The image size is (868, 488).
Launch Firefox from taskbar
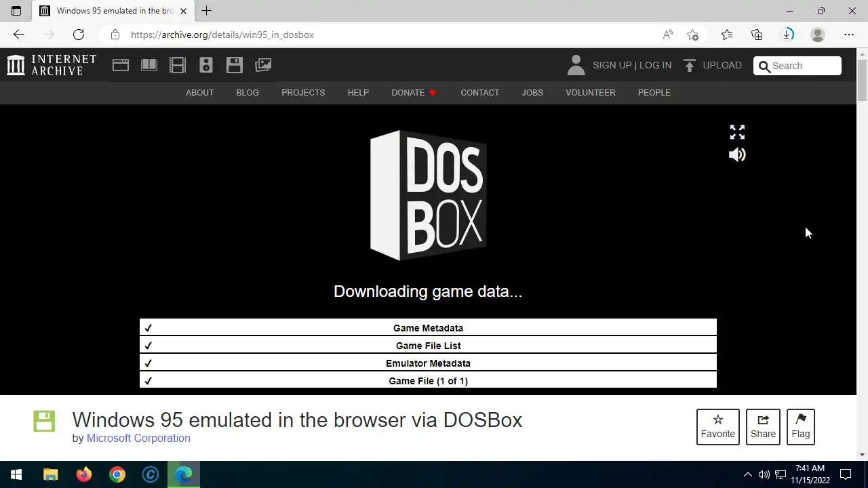coord(84,474)
